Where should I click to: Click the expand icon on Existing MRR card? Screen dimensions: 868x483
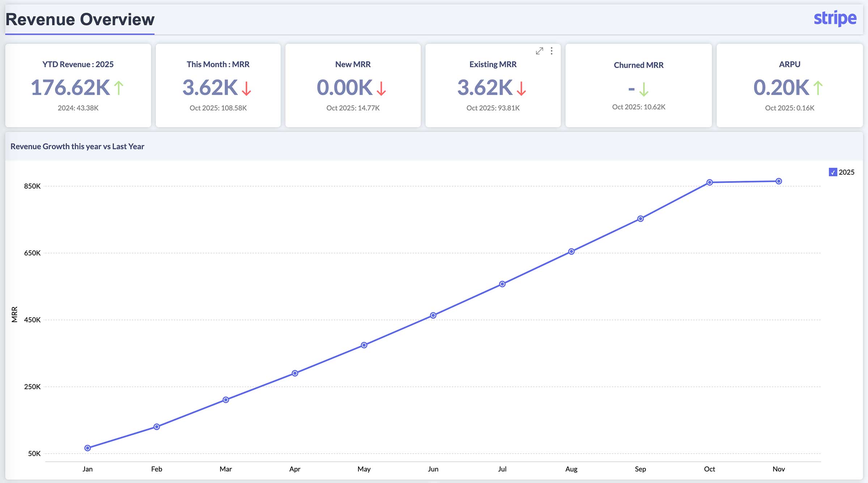[x=540, y=51]
